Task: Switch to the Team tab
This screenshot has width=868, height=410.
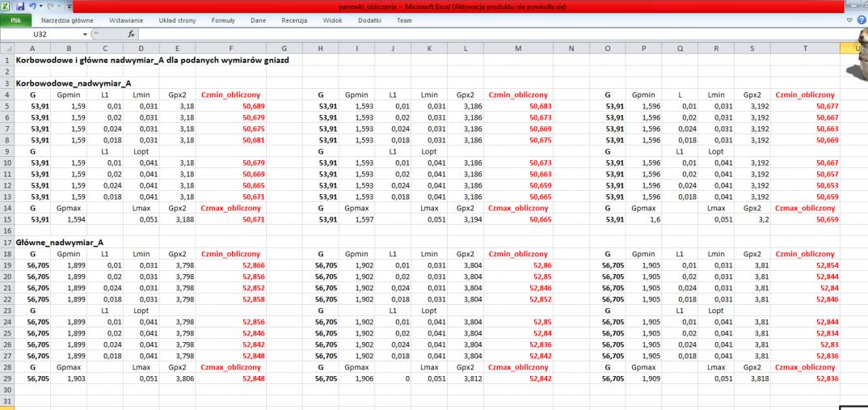Action: (x=404, y=20)
